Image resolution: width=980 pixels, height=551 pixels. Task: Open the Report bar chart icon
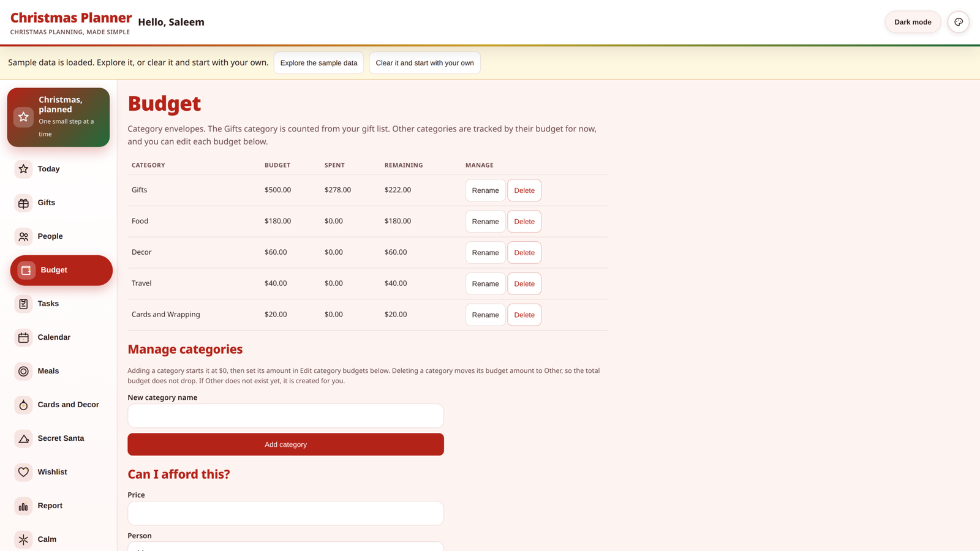click(23, 506)
